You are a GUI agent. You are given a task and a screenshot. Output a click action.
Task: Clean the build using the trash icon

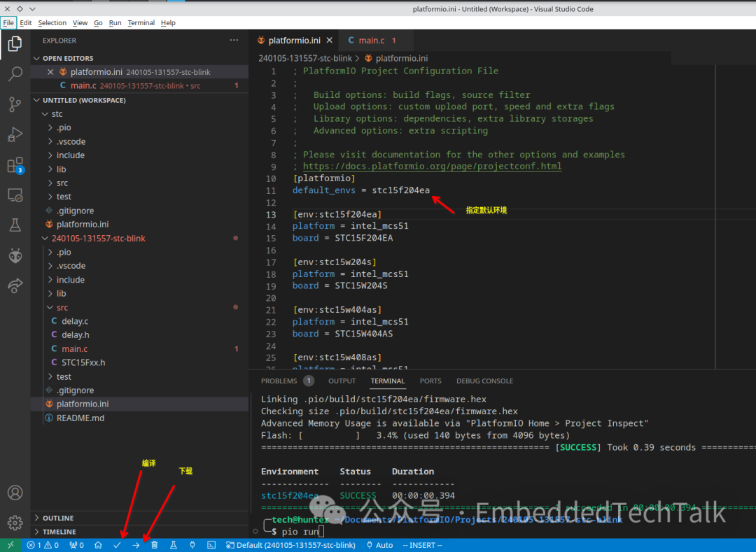(153, 544)
